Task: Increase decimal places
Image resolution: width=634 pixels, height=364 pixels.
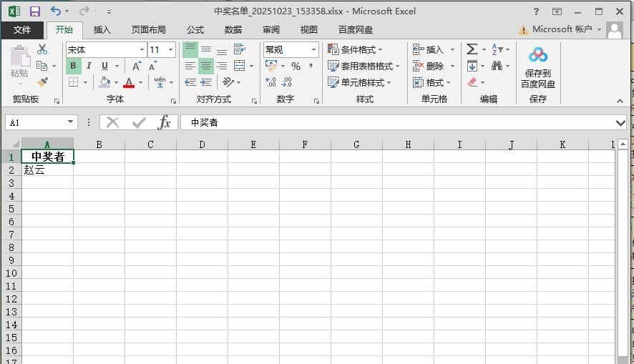Action: point(271,82)
